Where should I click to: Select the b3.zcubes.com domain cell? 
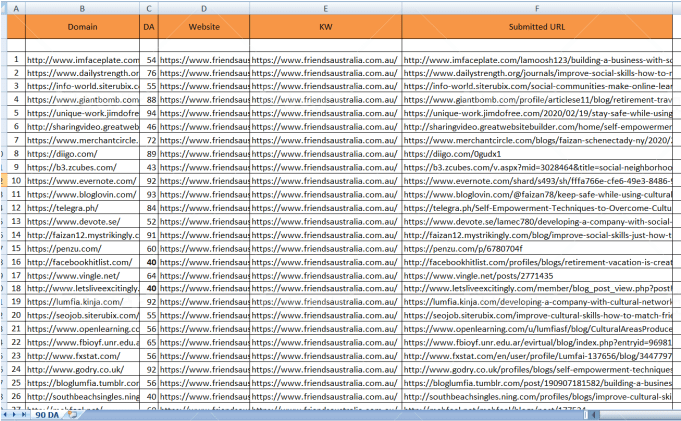pos(83,167)
